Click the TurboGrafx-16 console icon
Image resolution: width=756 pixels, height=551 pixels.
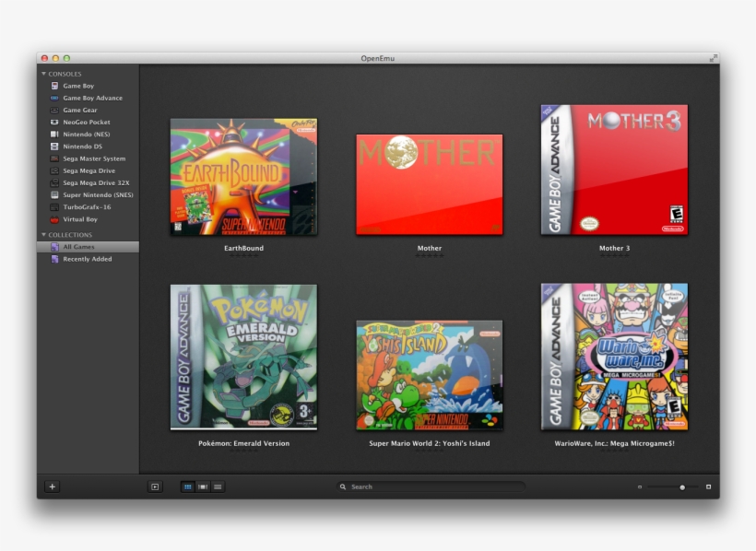tap(54, 206)
